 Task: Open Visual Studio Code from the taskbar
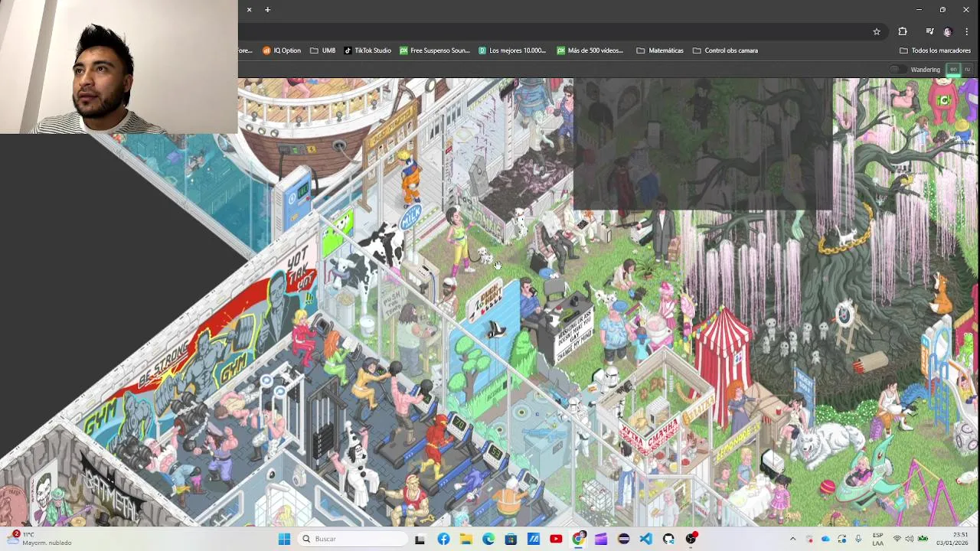point(646,539)
